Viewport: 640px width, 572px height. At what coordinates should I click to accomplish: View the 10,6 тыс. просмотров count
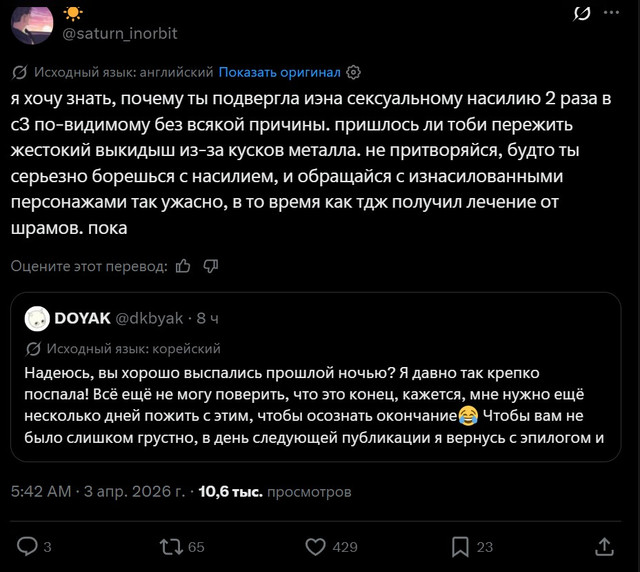click(275, 492)
